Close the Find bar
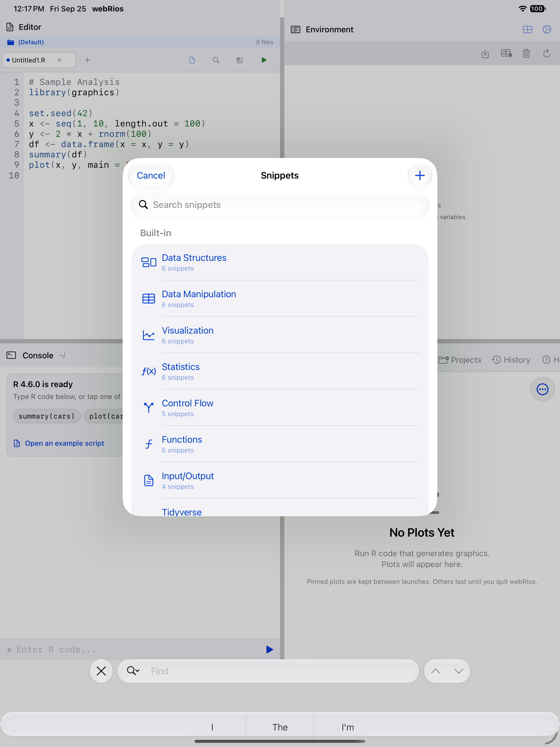This screenshot has width=560, height=747. [x=101, y=671]
